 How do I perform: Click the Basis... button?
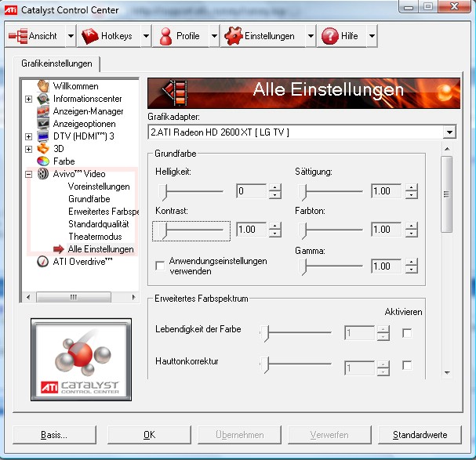coord(54,435)
